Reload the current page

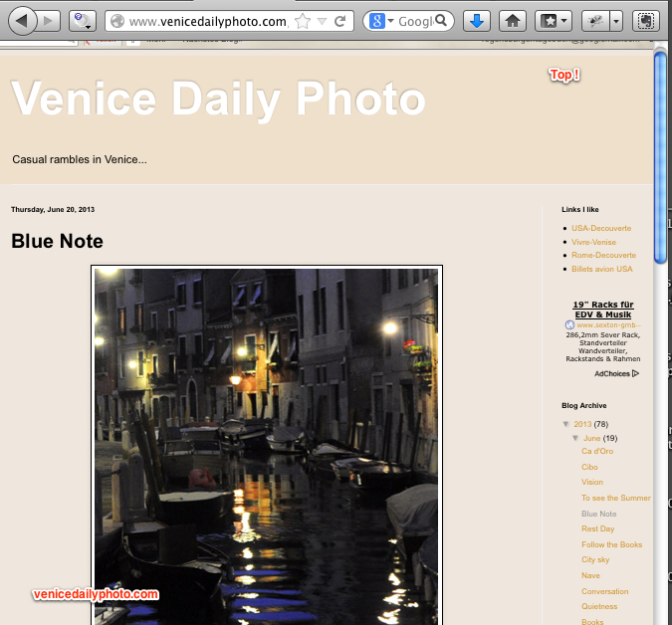point(340,21)
